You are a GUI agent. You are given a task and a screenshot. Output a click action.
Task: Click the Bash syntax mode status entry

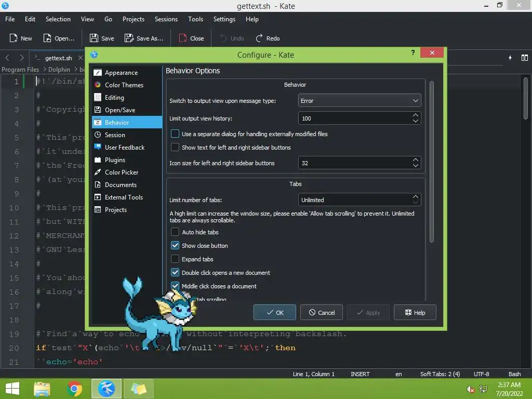tap(514, 374)
